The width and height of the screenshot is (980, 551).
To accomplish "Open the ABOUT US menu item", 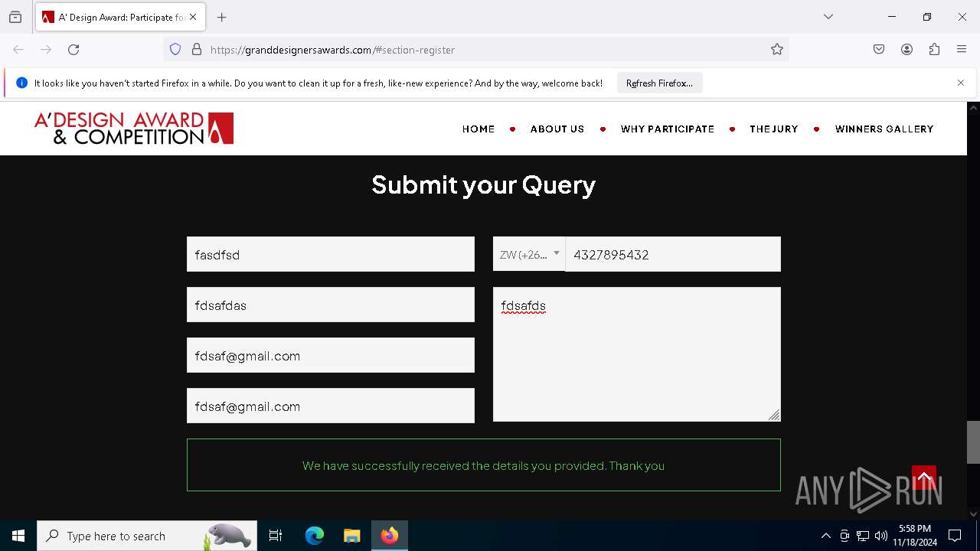I will (557, 129).
